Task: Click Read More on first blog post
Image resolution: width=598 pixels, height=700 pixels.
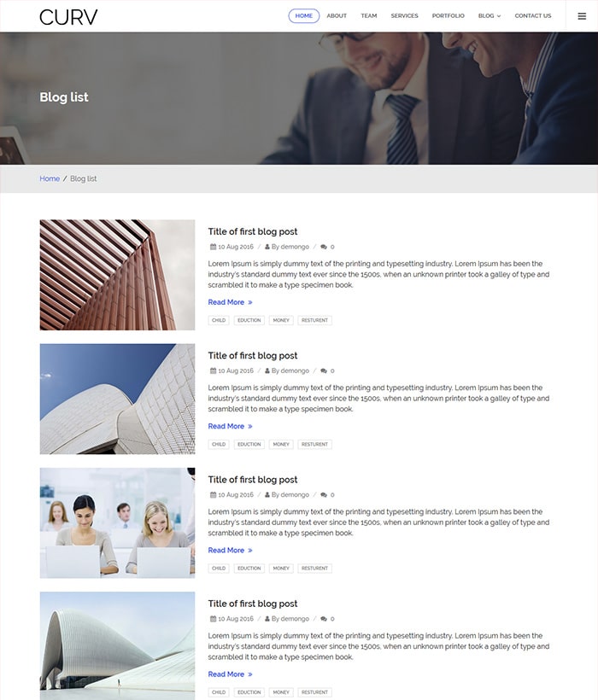Action: pyautogui.click(x=230, y=302)
